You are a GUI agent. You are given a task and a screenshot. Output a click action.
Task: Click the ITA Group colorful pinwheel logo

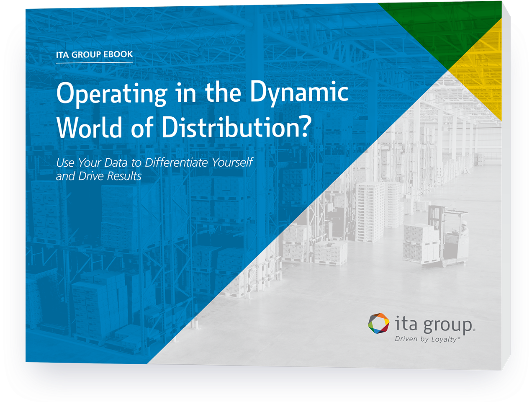(x=379, y=323)
